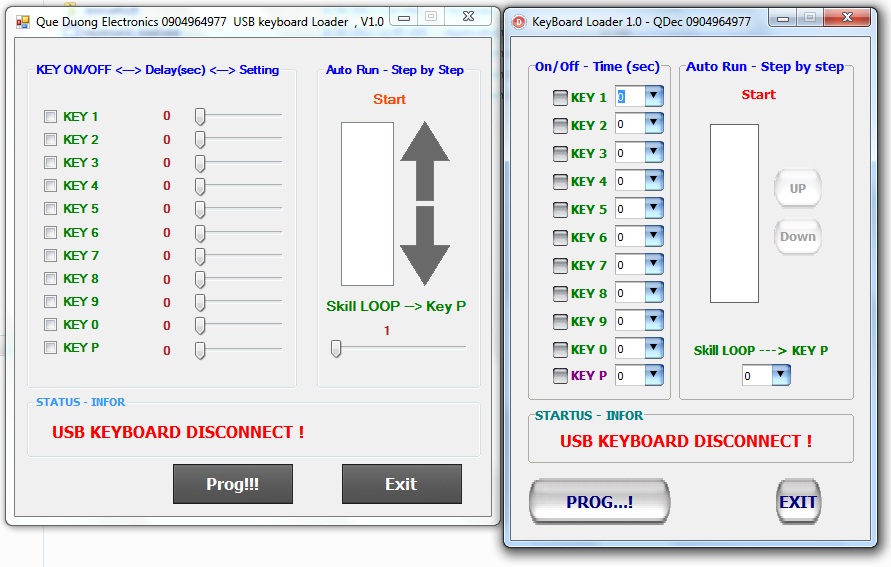Viewport: 891px width, 567px height.
Task: Expand KEY 8 time dropdown arrow
Action: [x=654, y=292]
